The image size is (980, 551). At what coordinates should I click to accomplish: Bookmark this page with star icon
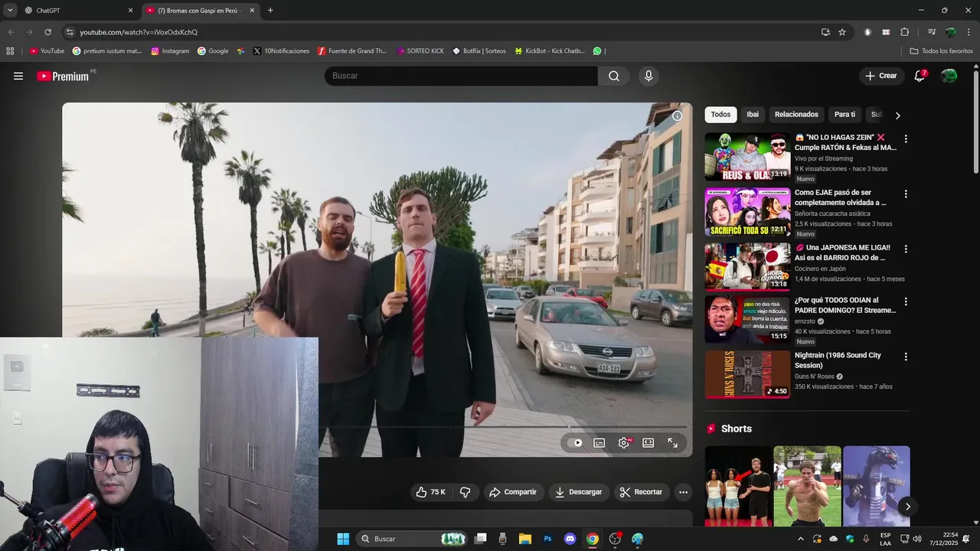click(x=842, y=32)
